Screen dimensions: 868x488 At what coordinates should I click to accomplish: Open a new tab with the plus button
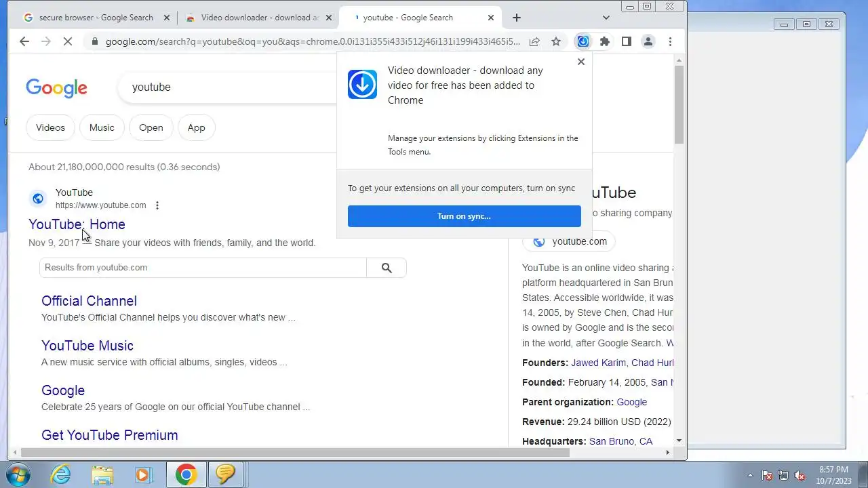517,18
